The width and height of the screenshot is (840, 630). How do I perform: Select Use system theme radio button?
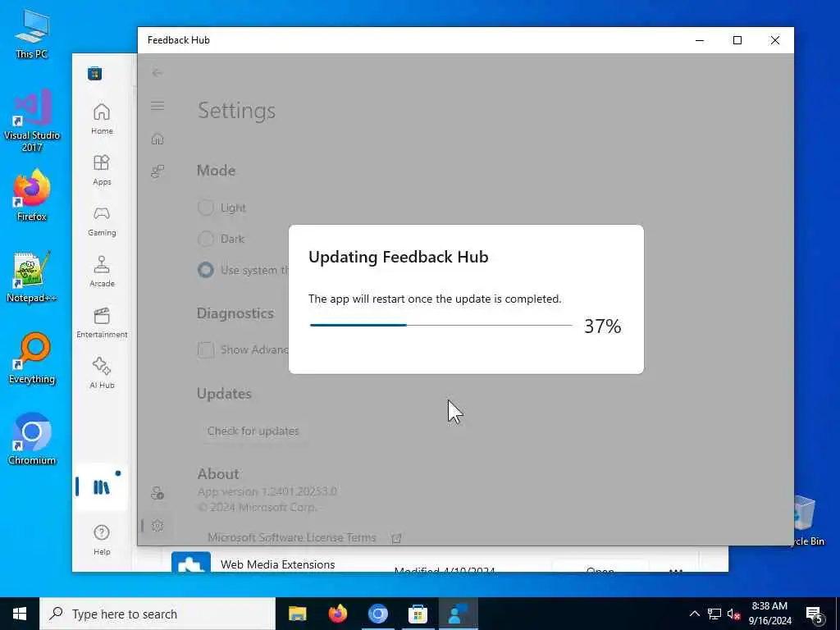[x=206, y=269]
